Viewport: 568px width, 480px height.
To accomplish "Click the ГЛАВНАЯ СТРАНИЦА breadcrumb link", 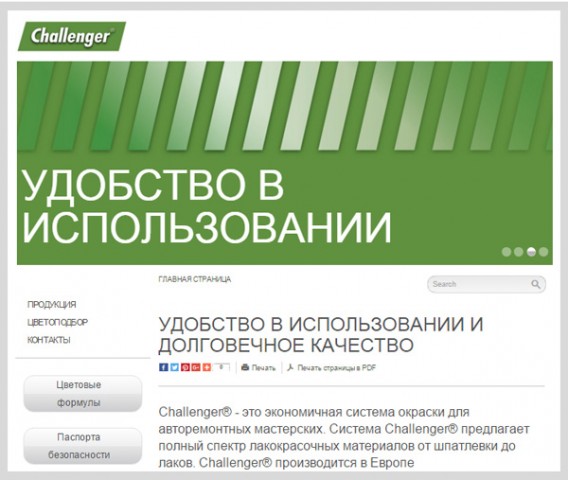I will (195, 279).
